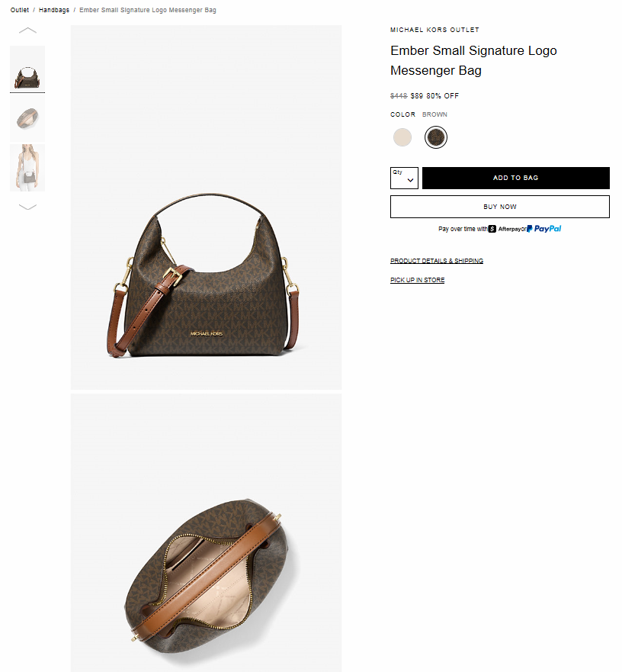This screenshot has height=672, width=622.
Task: Go to Outlet breadcrumb
Action: tap(20, 10)
